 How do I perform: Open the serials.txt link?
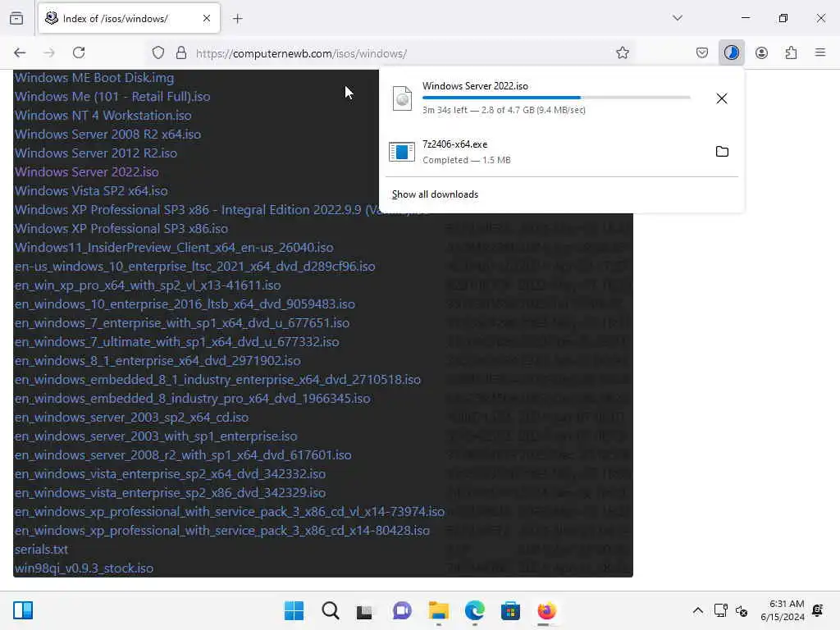click(41, 549)
